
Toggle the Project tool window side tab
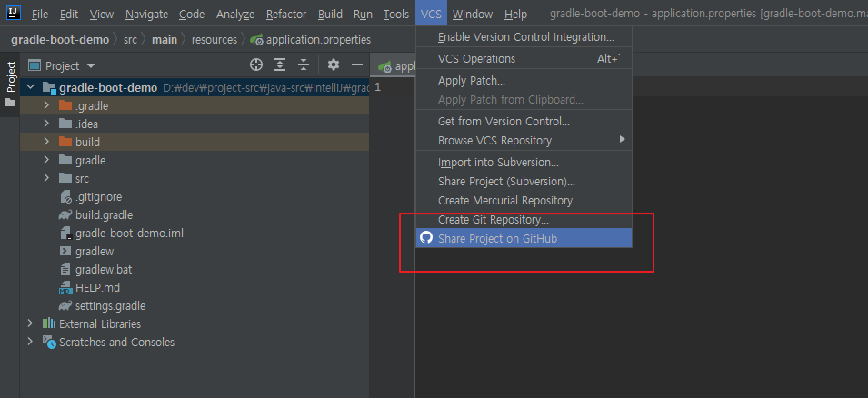pos(10,85)
